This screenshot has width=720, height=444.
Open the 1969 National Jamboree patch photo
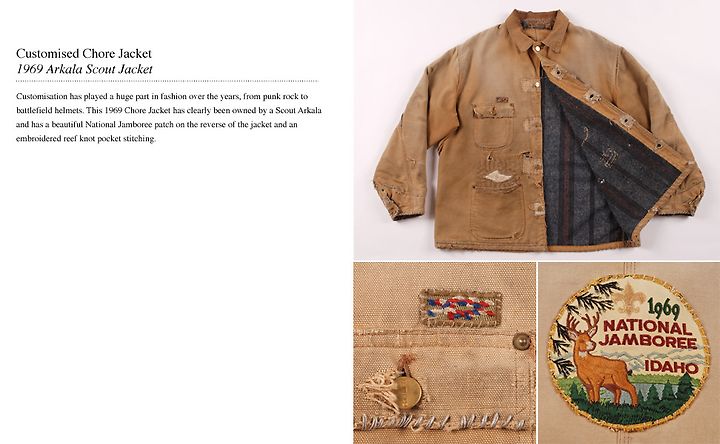629,353
